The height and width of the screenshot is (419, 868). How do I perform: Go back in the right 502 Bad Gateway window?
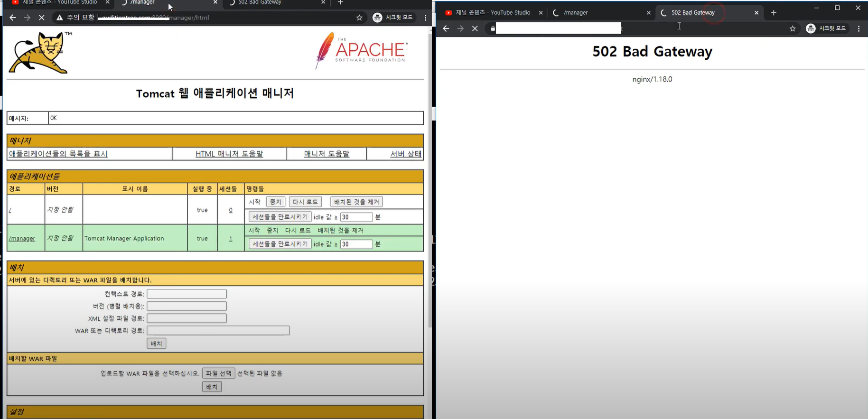coord(446,28)
